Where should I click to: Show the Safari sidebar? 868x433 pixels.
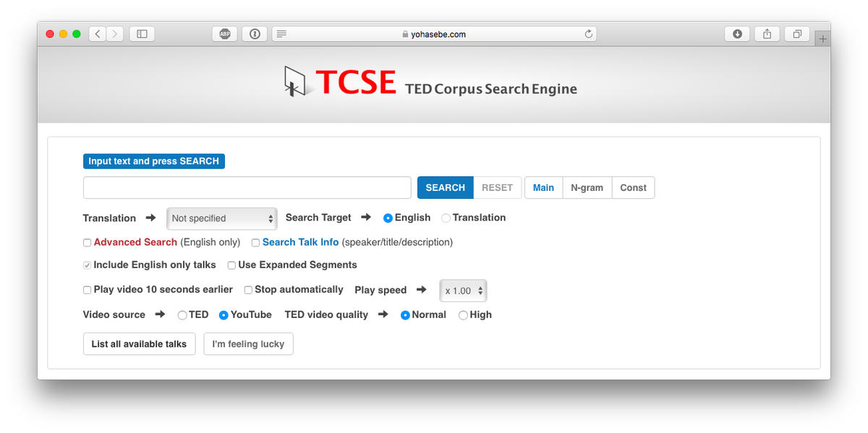[x=142, y=34]
